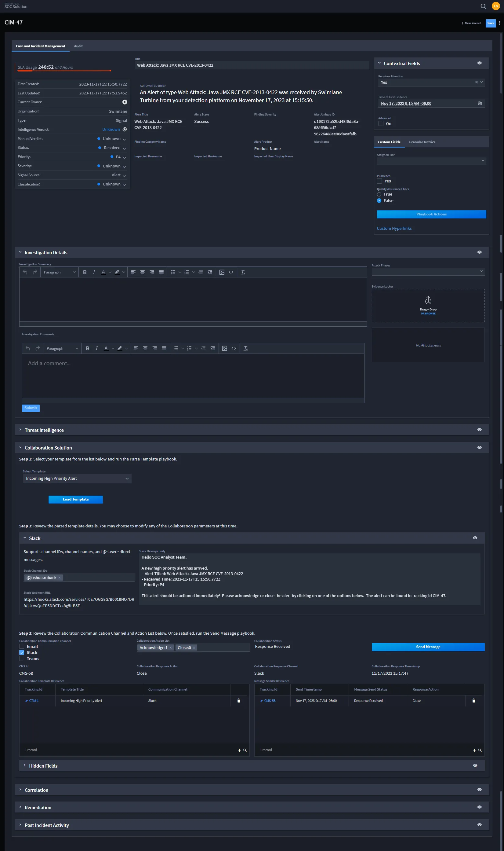This screenshot has width=504, height=851.
Task: Check the Teams communication channel
Action: [x=22, y=658]
